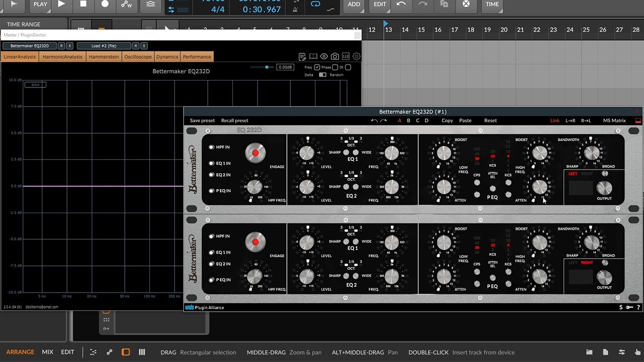Click the redo arrow in Bitwig toolbar

pyautogui.click(x=423, y=4)
